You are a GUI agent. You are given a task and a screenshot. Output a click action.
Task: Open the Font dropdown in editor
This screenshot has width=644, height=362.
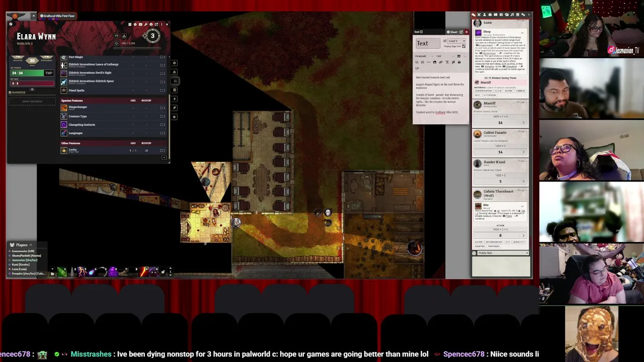pos(445,56)
